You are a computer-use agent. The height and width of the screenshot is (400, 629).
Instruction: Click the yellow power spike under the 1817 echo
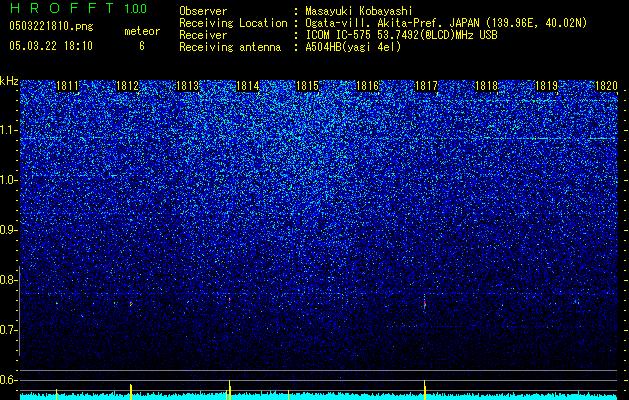(424, 390)
